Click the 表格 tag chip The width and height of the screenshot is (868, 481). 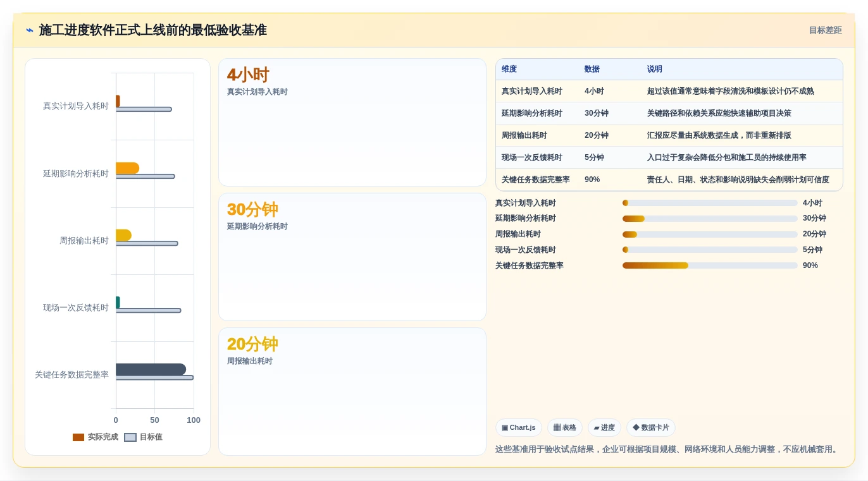pyautogui.click(x=565, y=428)
